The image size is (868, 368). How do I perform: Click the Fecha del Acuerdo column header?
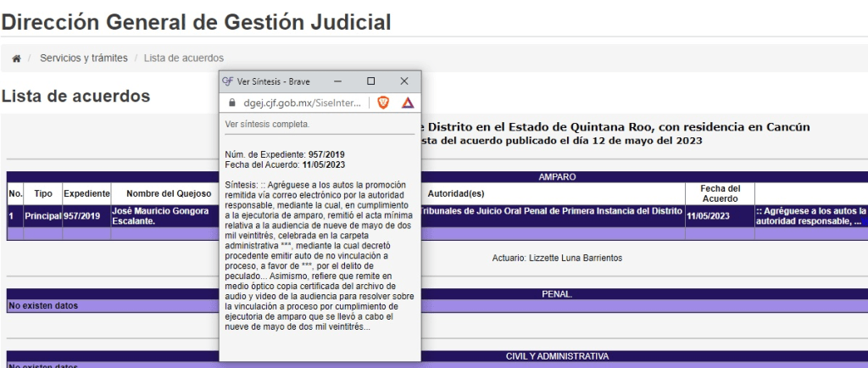(x=720, y=193)
